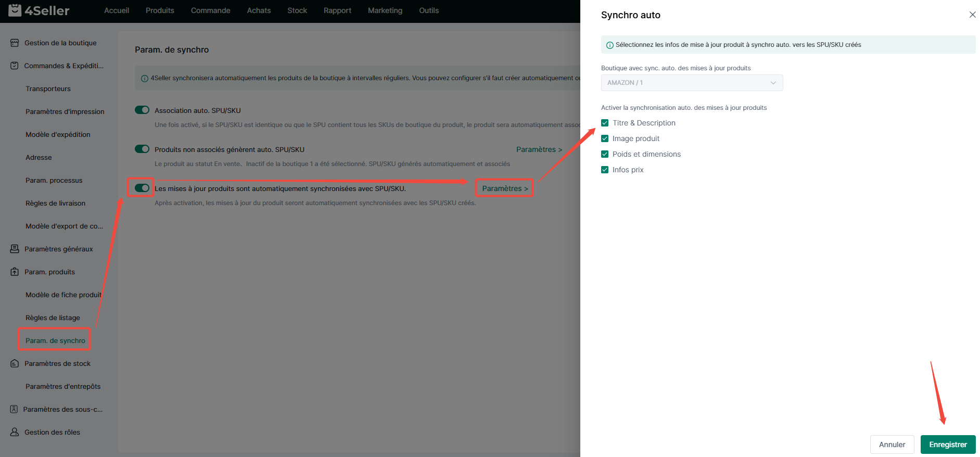
Task: Select Modèle d'export de commandes item
Action: click(x=64, y=226)
